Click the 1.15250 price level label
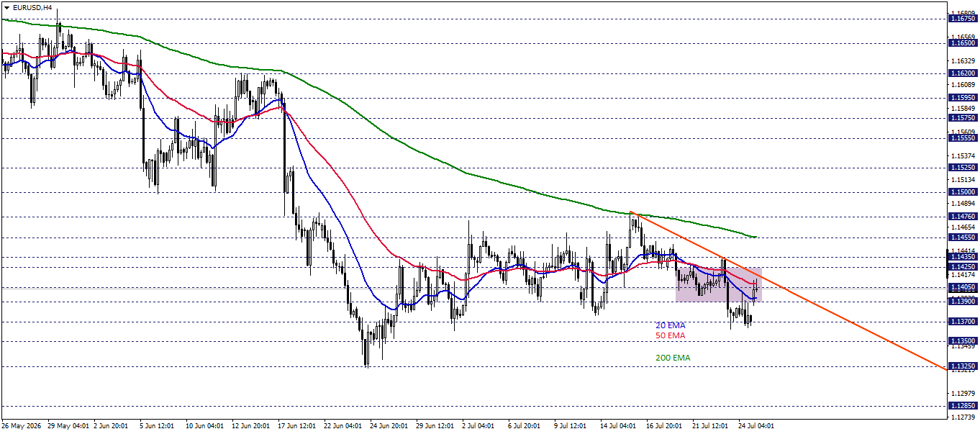This screenshot has width=980, height=434. pos(963,168)
